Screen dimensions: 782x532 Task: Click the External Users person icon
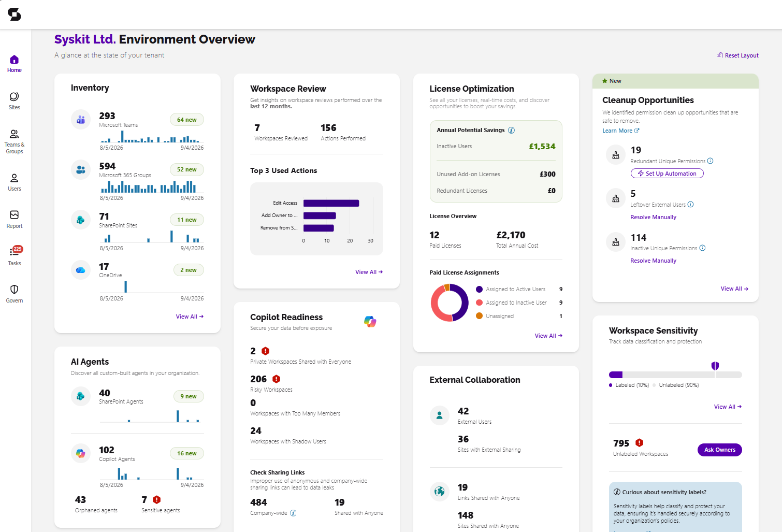coord(440,415)
